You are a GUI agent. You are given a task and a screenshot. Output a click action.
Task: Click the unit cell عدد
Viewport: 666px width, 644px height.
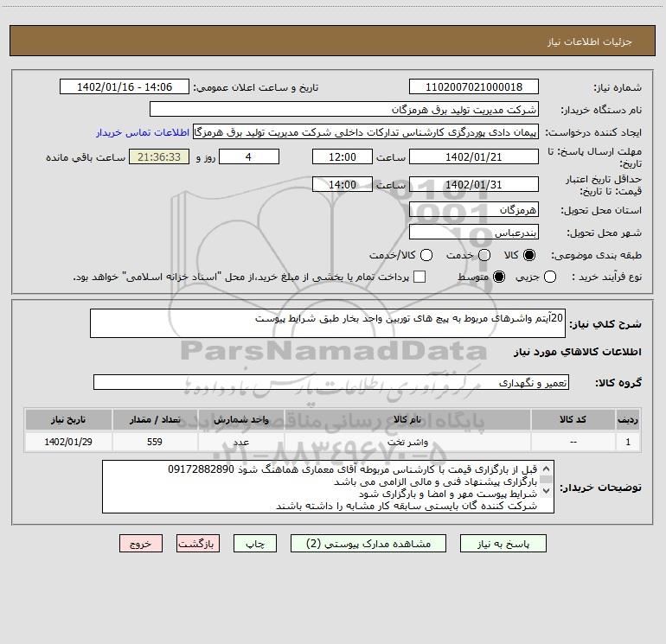(240, 442)
